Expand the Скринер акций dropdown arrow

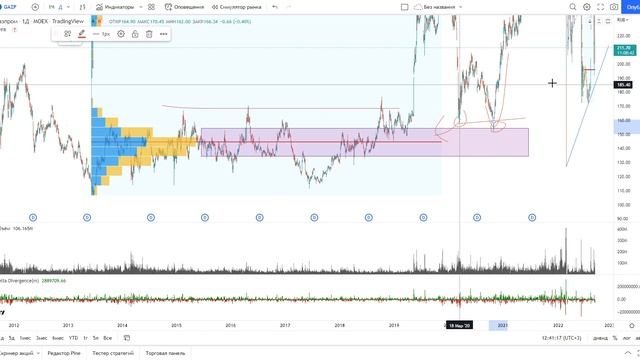pyautogui.click(x=38, y=353)
